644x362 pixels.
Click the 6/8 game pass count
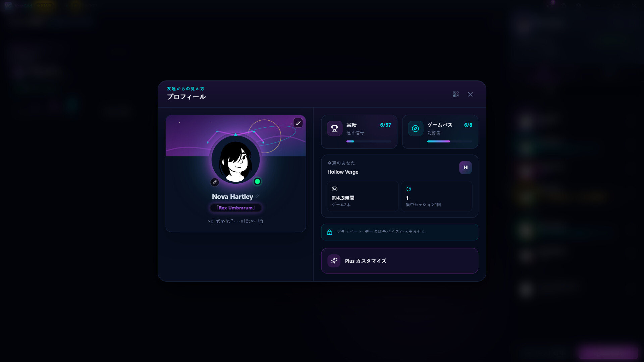coord(468,125)
